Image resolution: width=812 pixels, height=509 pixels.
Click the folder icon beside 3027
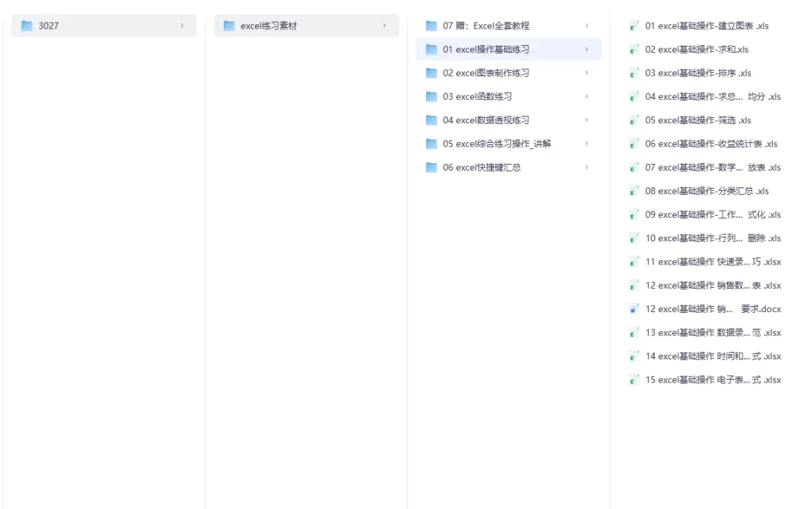[x=26, y=26]
